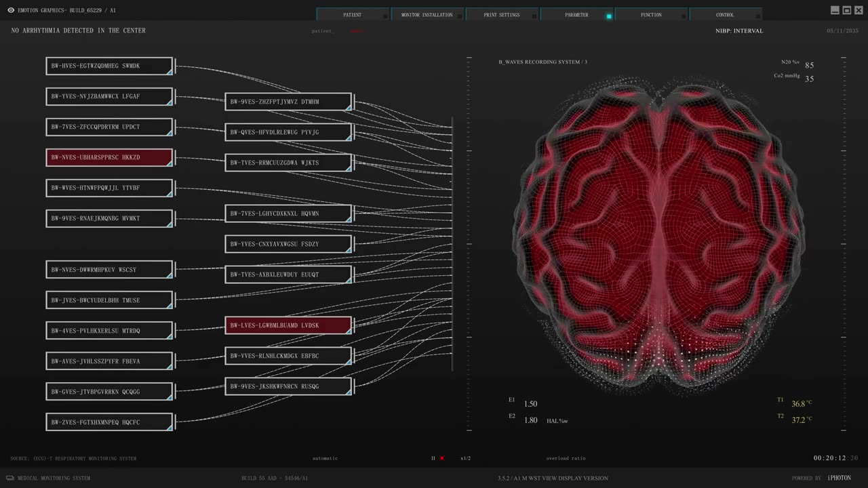Minimize the application window

coord(835,10)
